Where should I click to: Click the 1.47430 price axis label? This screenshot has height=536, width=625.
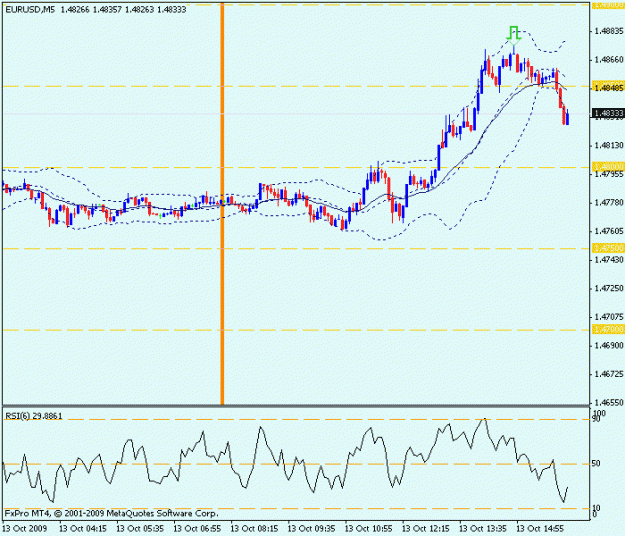point(608,260)
